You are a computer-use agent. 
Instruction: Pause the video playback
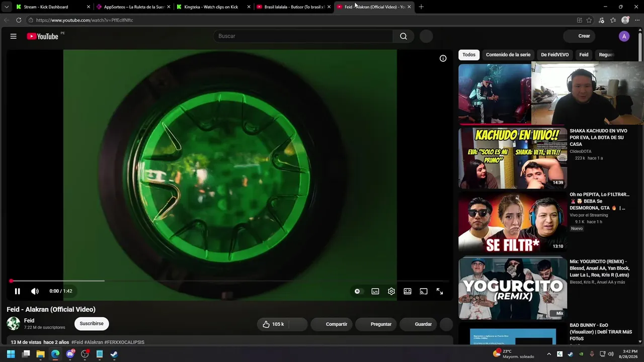pyautogui.click(x=17, y=291)
